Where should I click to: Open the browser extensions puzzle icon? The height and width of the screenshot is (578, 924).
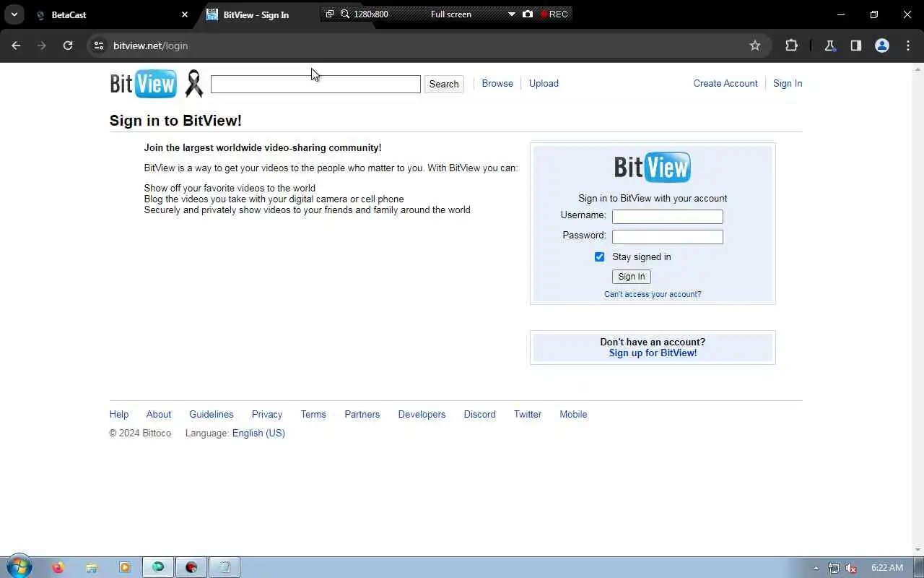click(792, 46)
